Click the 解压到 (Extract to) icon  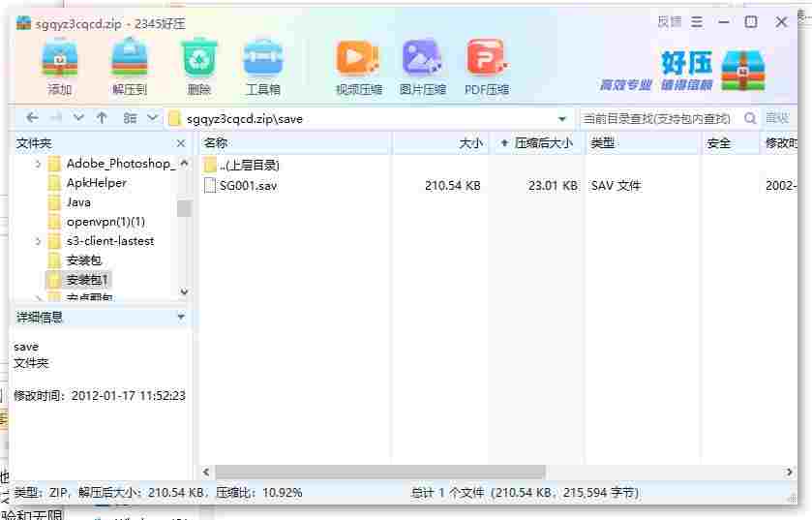pyautogui.click(x=130, y=68)
